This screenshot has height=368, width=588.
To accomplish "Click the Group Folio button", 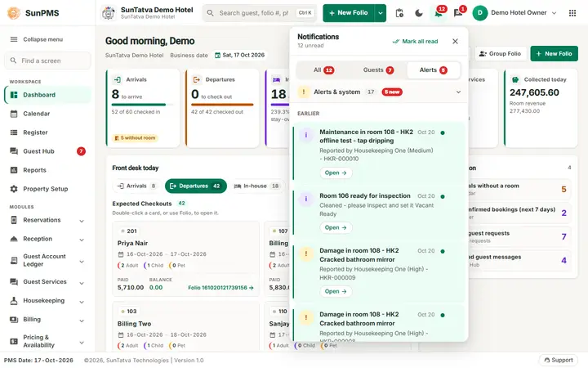I will [501, 54].
